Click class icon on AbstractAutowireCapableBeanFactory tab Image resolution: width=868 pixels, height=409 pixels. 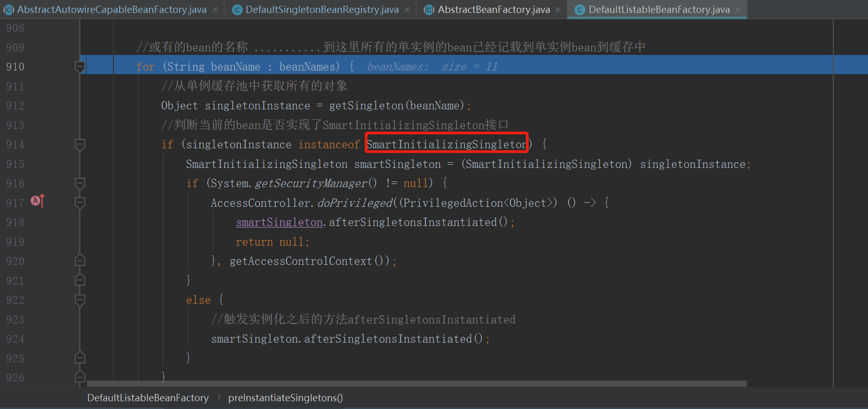pyautogui.click(x=8, y=10)
